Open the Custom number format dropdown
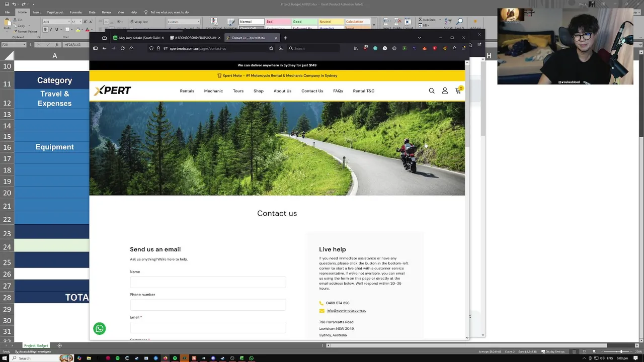 (x=198, y=22)
